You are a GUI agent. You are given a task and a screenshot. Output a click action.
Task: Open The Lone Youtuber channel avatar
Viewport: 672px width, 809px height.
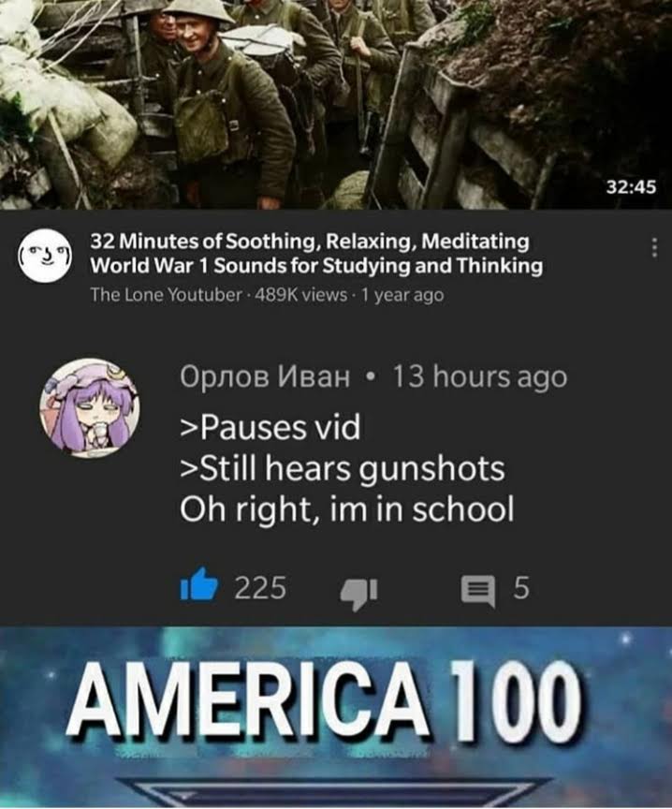pyautogui.click(x=45, y=255)
